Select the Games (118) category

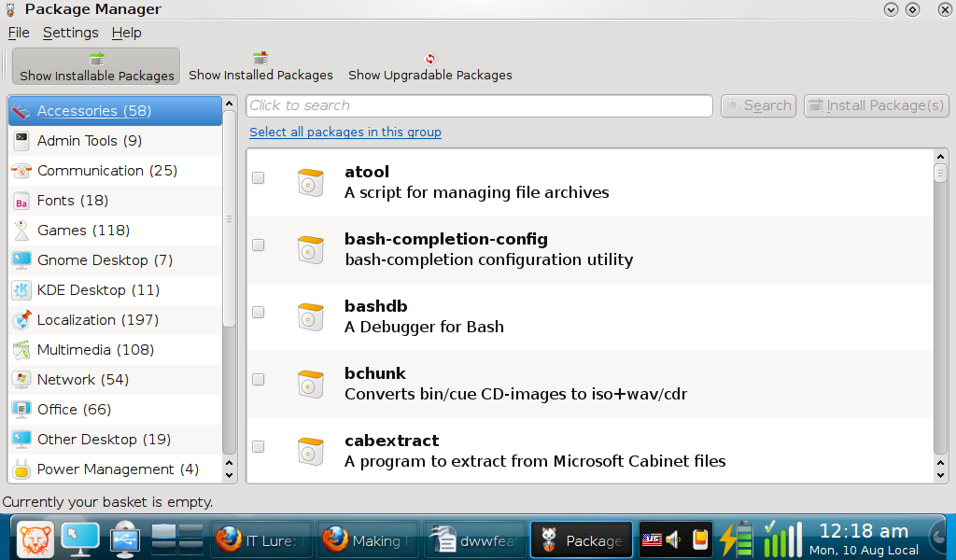(115, 231)
